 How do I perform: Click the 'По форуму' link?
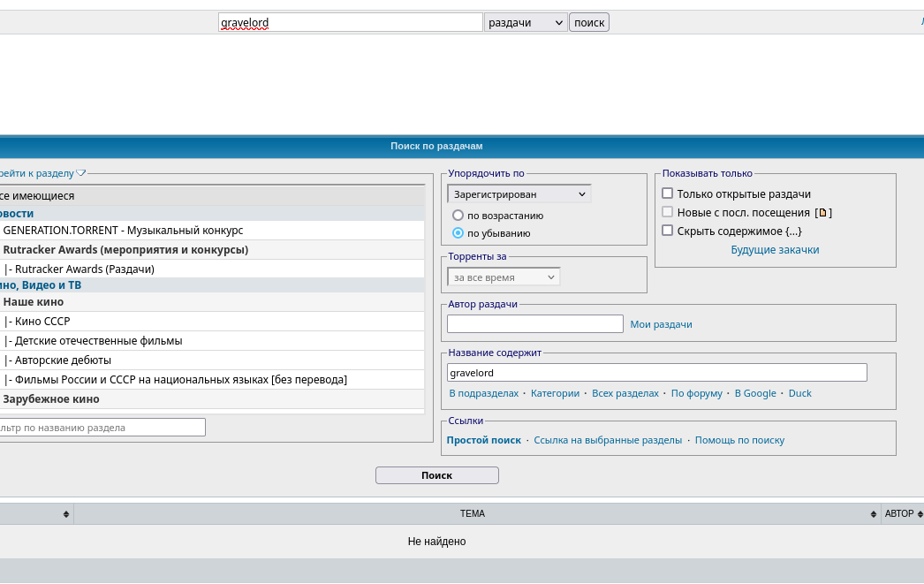coord(697,393)
